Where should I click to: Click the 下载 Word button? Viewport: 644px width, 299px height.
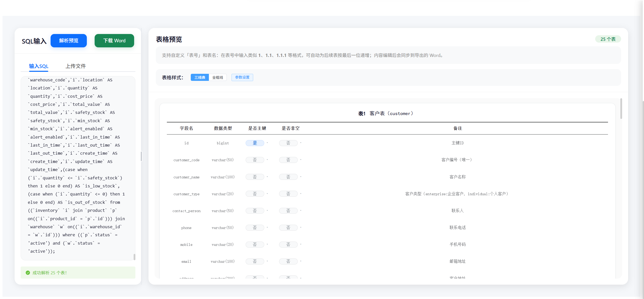tap(114, 41)
